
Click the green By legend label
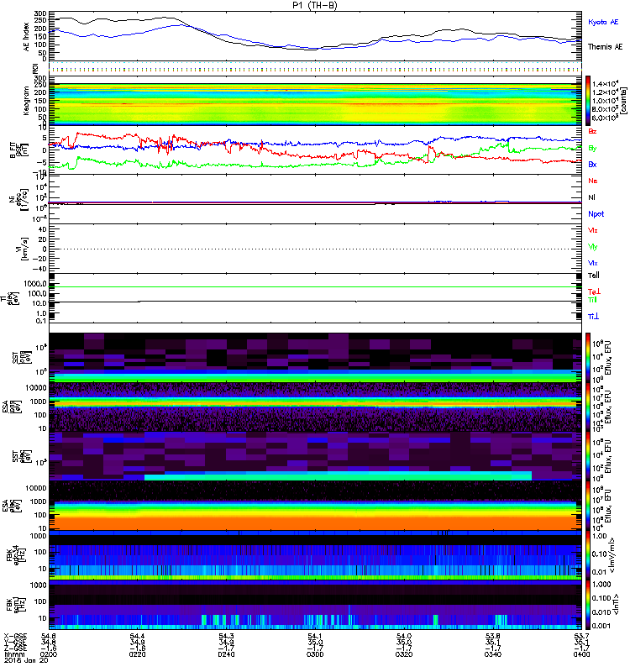(x=592, y=148)
